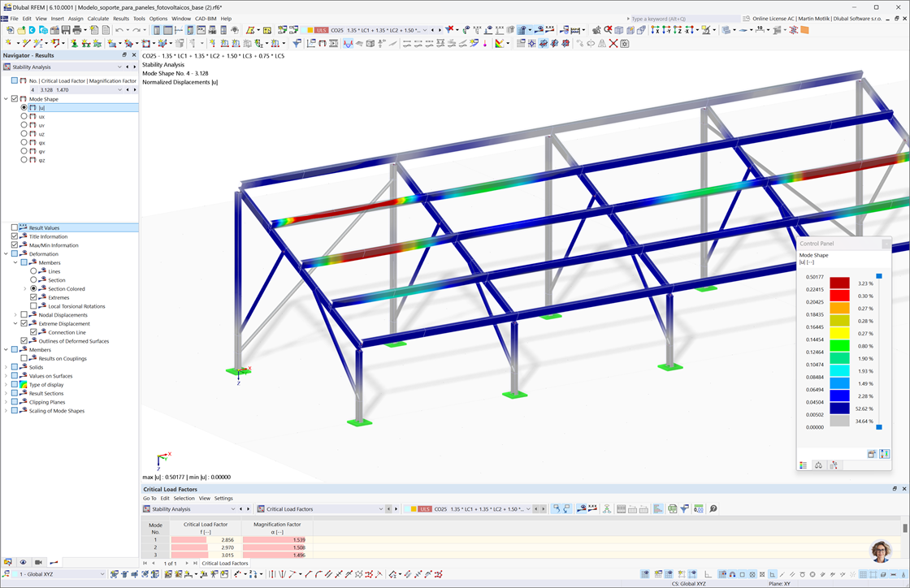Open the Print tool in the toolbar

(x=79, y=29)
